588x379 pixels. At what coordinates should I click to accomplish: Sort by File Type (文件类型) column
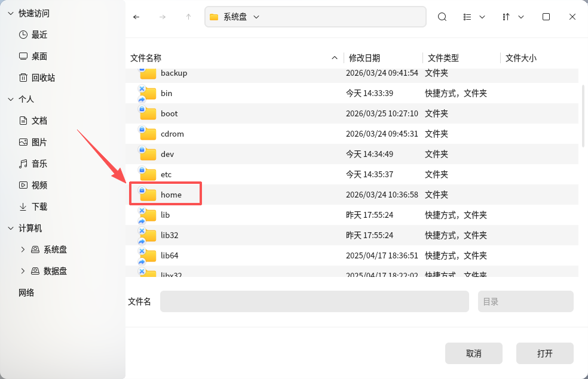point(443,58)
